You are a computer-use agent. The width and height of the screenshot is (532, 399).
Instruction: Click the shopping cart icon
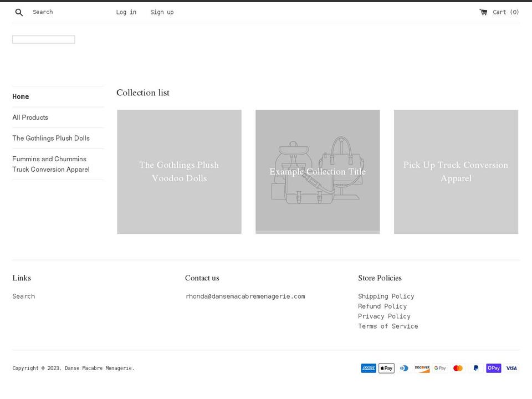point(483,12)
